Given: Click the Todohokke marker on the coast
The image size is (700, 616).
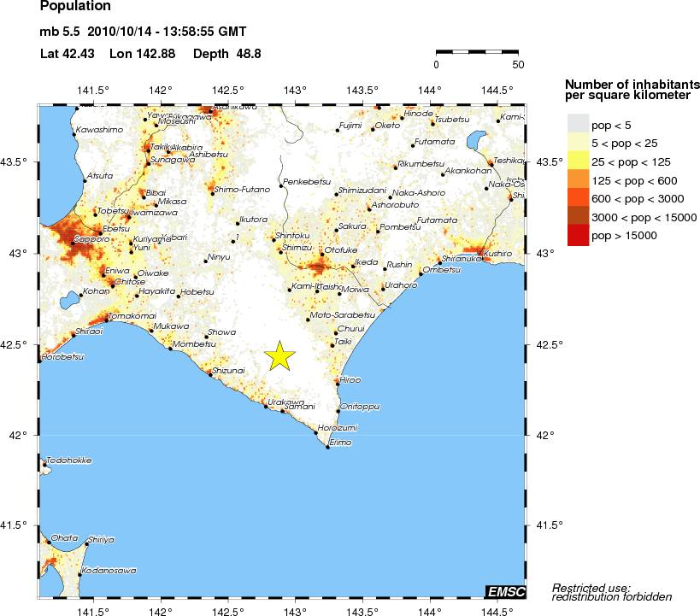Looking at the screenshot, I should point(44,465).
